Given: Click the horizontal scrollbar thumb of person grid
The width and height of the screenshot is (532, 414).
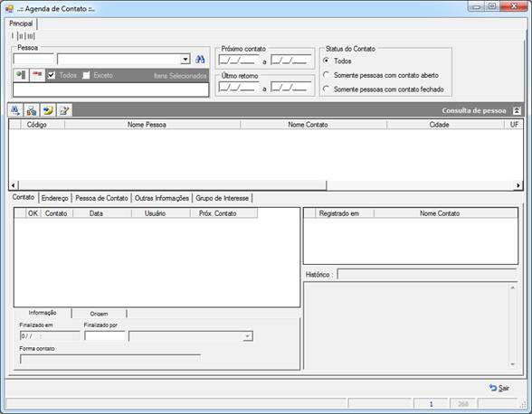Looking at the screenshot, I should (x=172, y=185).
